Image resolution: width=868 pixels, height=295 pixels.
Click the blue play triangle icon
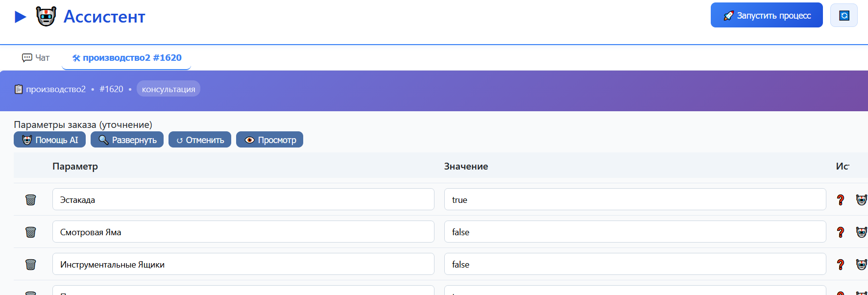[x=21, y=17]
